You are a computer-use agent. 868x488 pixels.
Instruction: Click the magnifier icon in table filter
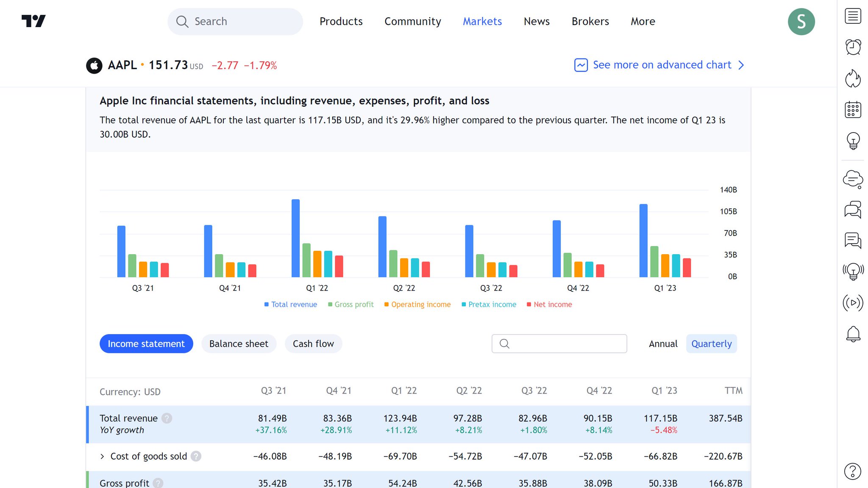[504, 344]
